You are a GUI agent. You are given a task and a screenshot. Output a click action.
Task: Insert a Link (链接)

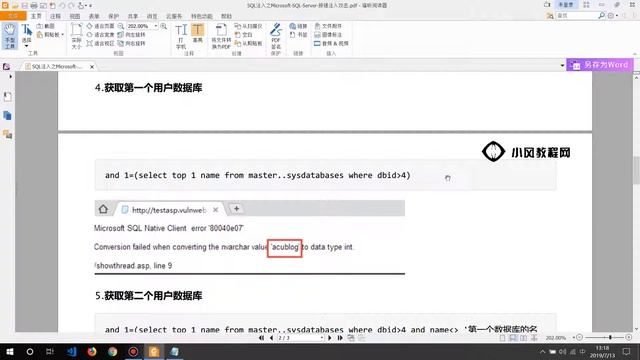(298, 26)
